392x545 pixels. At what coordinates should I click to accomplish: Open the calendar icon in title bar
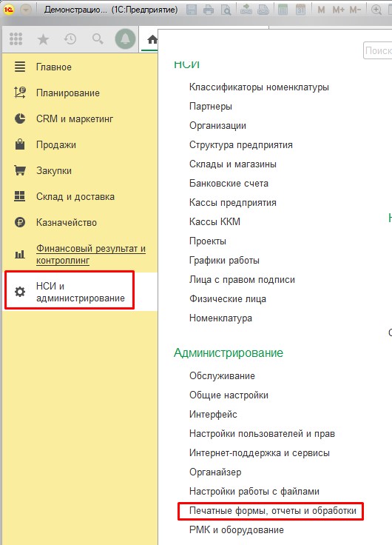[x=300, y=10]
